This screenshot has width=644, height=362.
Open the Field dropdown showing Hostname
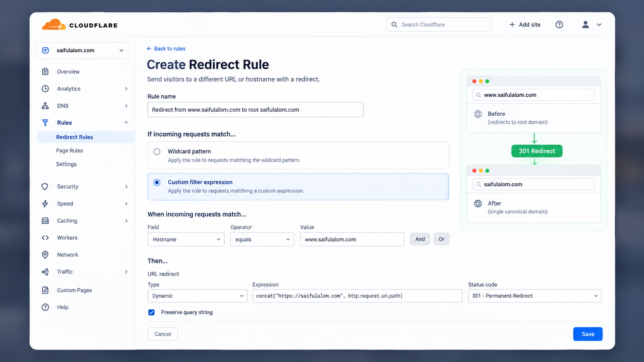click(186, 239)
